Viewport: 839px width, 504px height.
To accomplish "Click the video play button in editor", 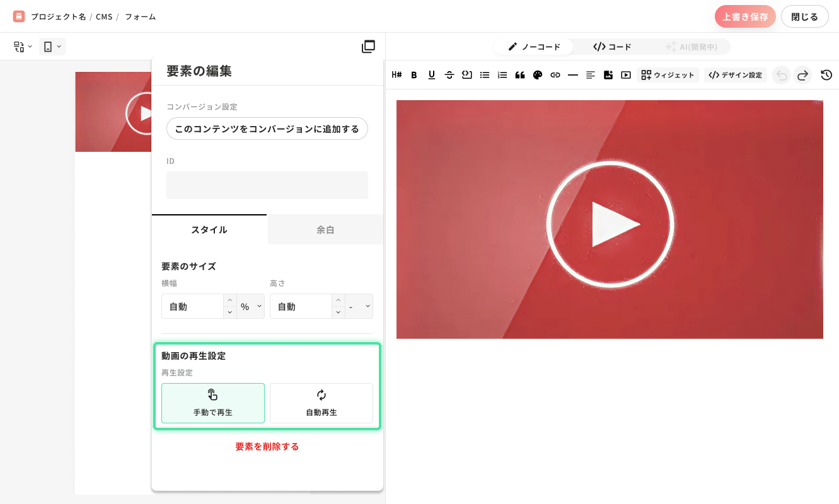I will 610,225.
